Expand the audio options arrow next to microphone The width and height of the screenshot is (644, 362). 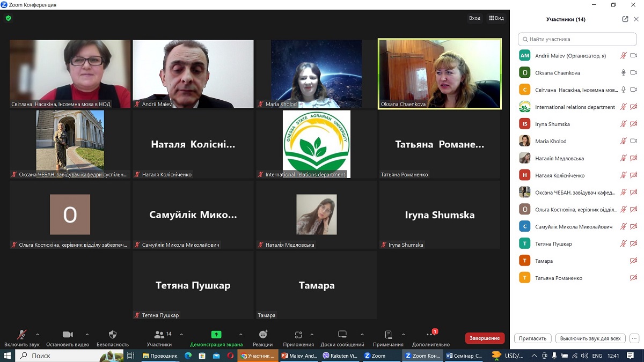pyautogui.click(x=37, y=334)
